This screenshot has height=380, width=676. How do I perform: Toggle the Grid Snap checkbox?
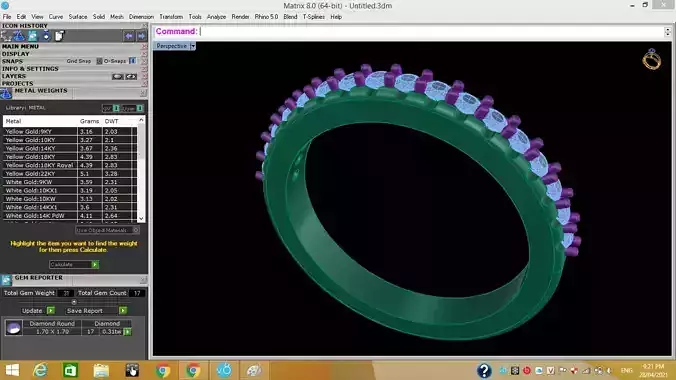pos(99,61)
